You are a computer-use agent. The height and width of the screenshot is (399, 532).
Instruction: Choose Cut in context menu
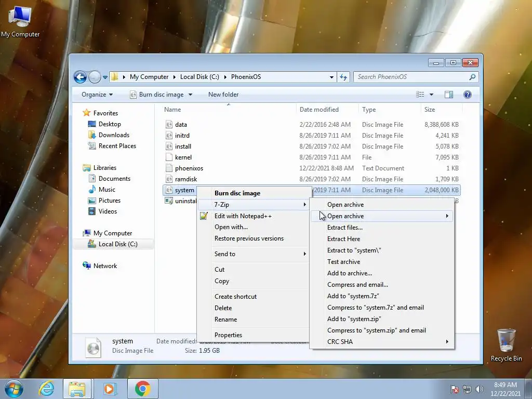pos(253,270)
